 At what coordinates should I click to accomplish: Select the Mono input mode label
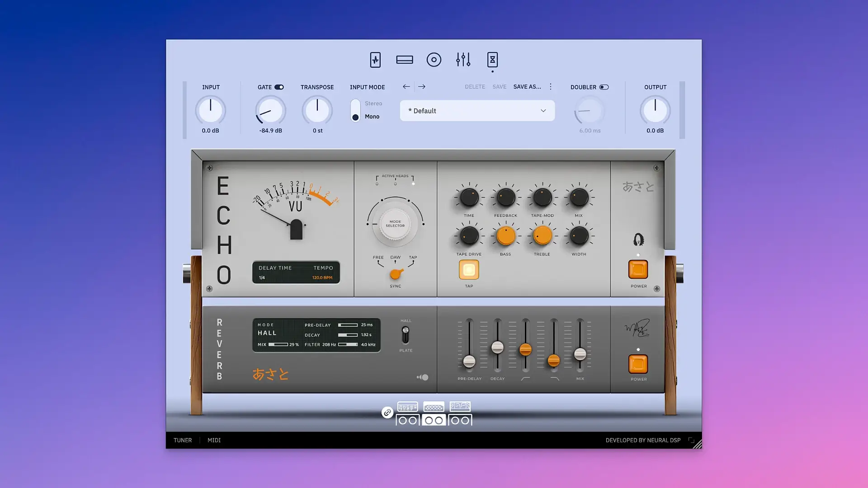click(x=372, y=117)
